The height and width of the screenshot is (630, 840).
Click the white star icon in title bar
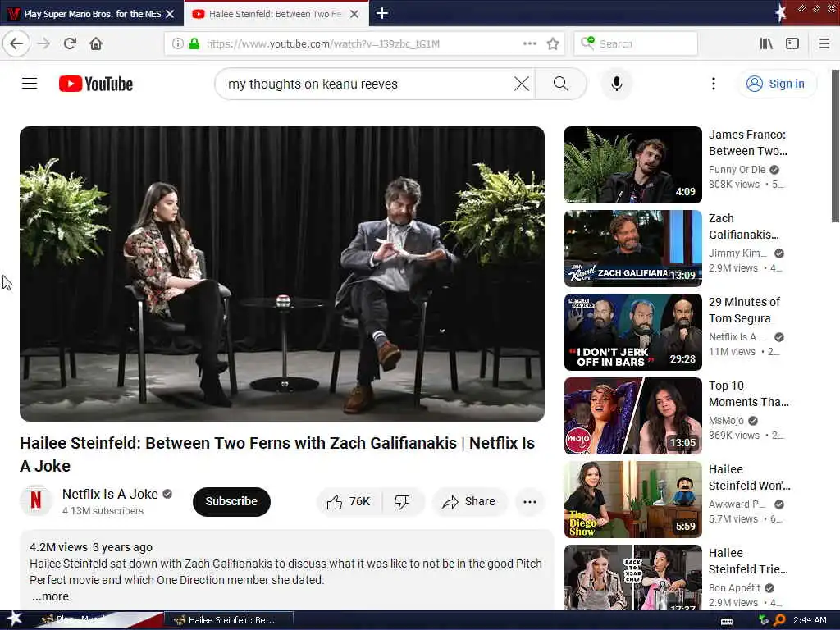coord(781,12)
